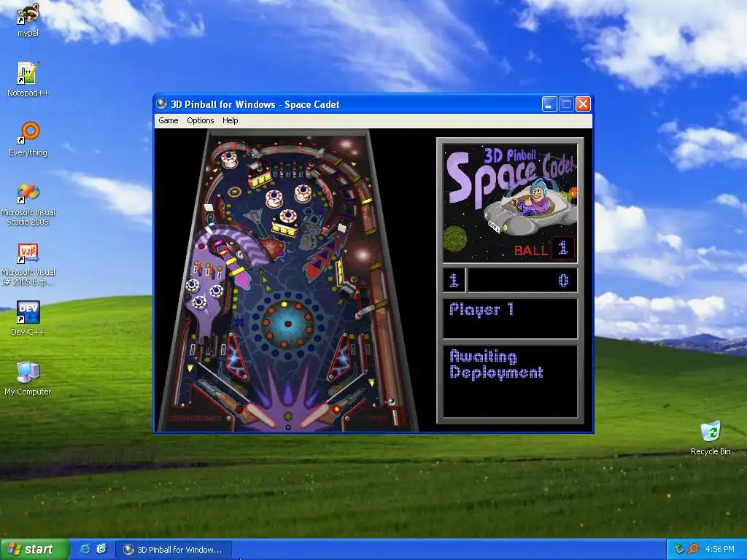Click the Space Cadet logo artwork

(x=510, y=203)
